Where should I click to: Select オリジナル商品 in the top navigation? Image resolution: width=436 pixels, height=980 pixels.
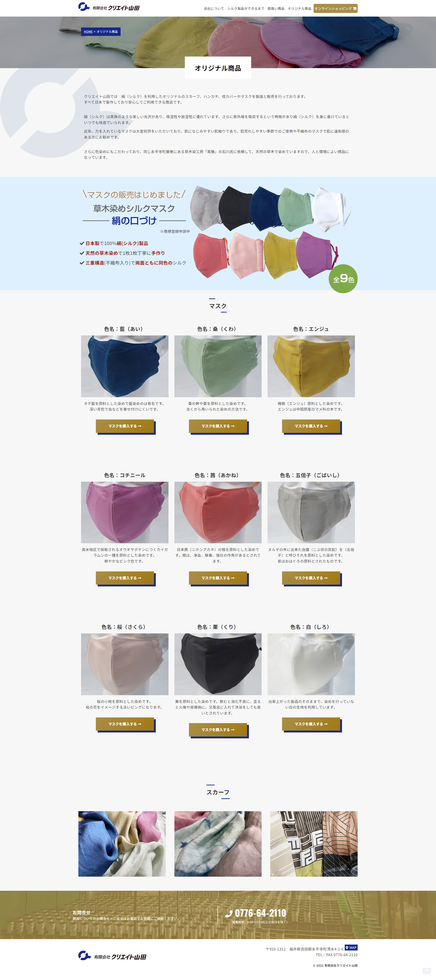click(300, 8)
